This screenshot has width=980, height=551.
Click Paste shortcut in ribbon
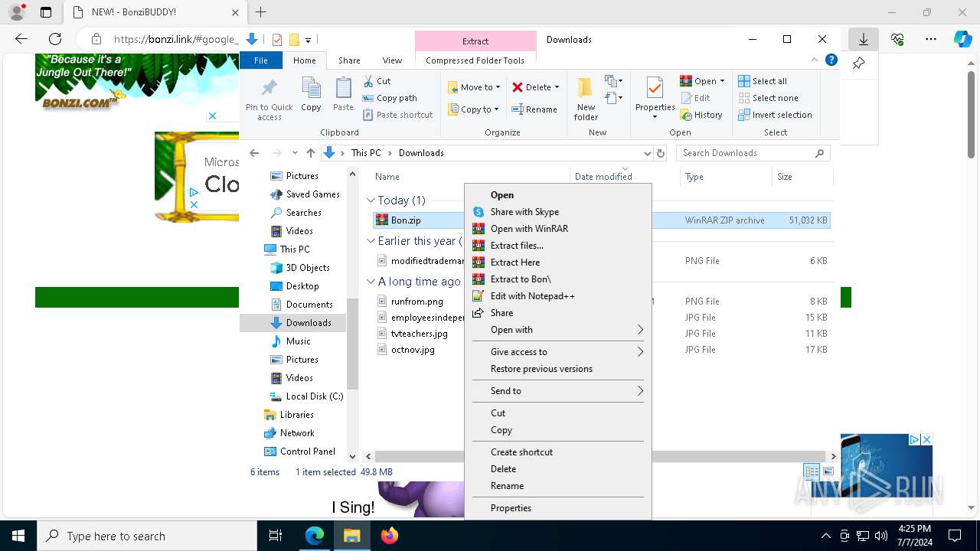397,115
